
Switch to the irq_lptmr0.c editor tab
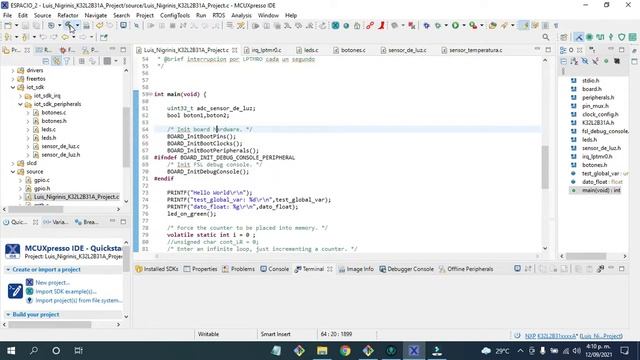coord(266,50)
